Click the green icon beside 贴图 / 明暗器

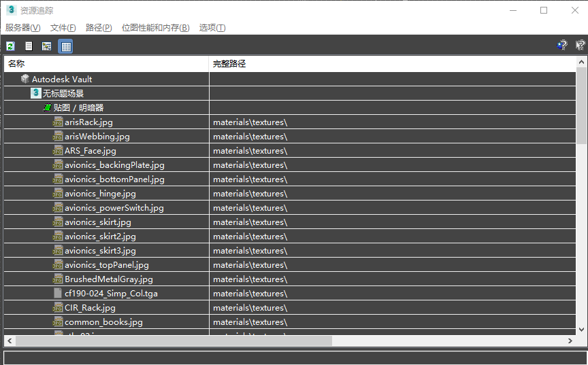(47, 107)
